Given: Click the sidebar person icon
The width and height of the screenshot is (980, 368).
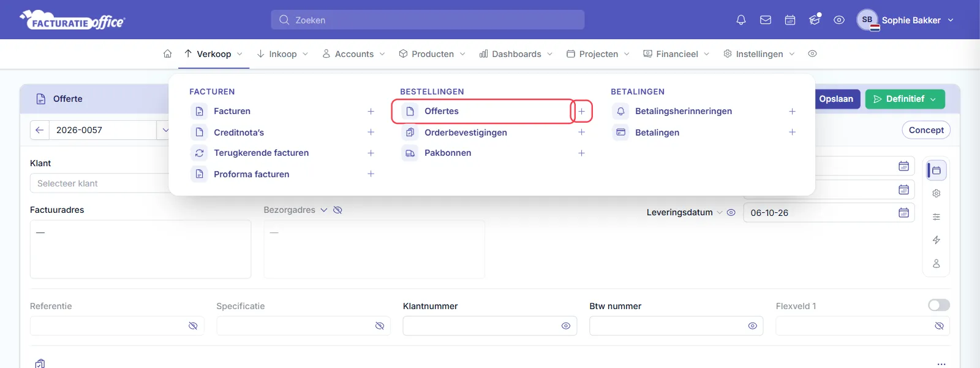Looking at the screenshot, I should coord(936,263).
